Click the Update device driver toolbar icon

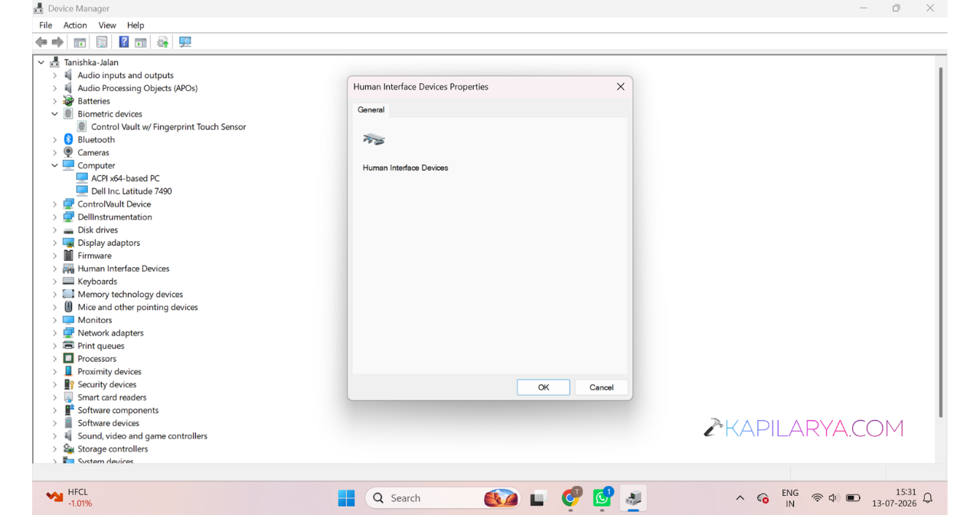pos(163,42)
